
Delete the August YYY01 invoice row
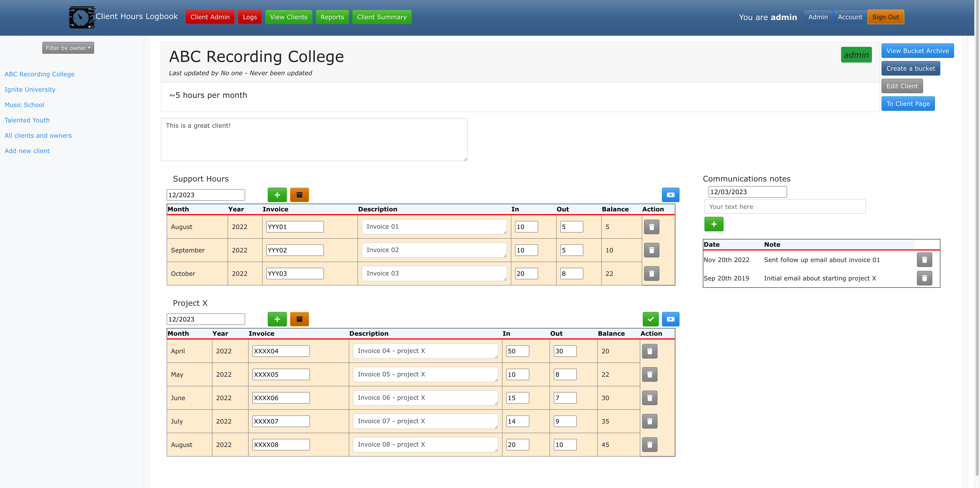[x=651, y=227]
